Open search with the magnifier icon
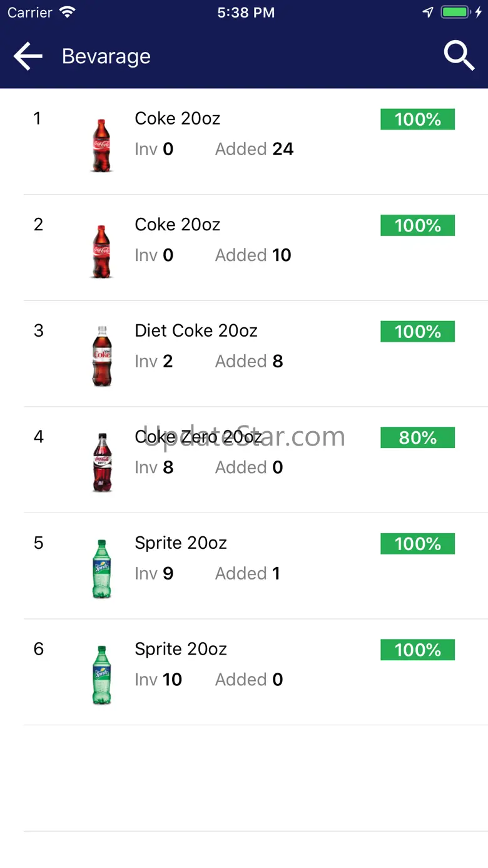The image size is (488, 868). coord(459,56)
